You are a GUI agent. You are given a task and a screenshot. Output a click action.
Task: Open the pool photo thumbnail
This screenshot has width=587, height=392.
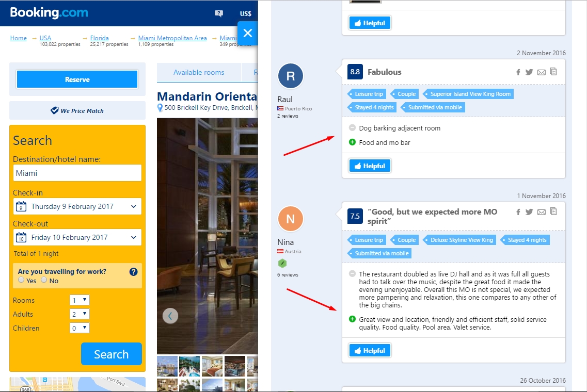[x=189, y=366]
